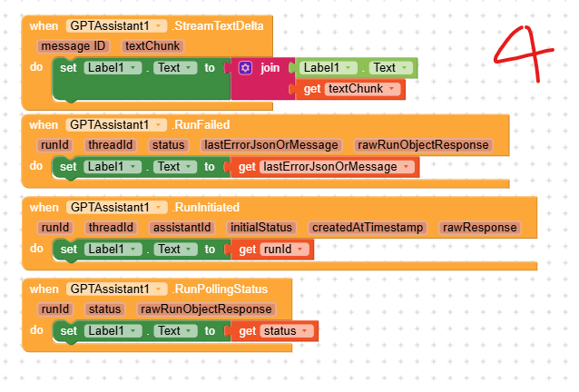
Task: Click the .RunInitiated event name
Action: click(x=206, y=207)
